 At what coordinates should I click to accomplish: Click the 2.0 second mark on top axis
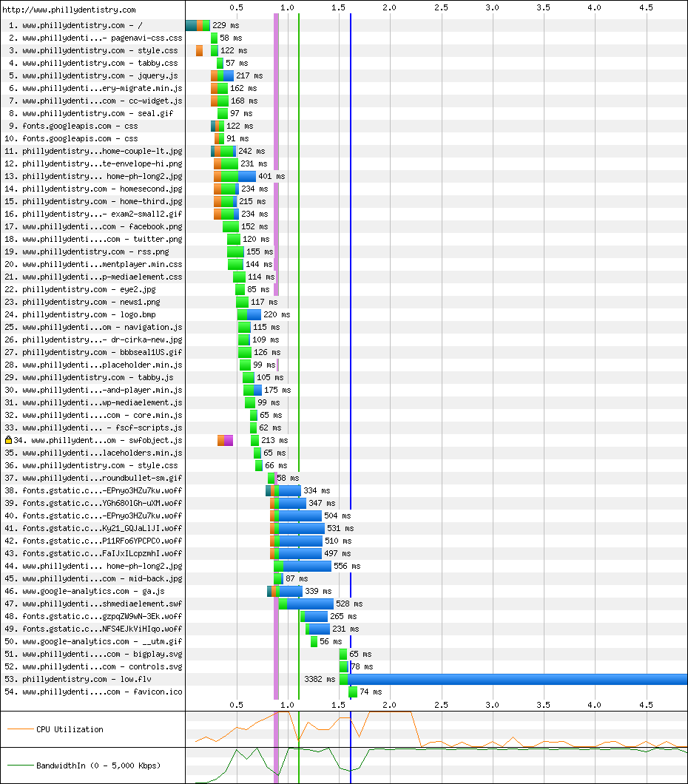(390, 7)
